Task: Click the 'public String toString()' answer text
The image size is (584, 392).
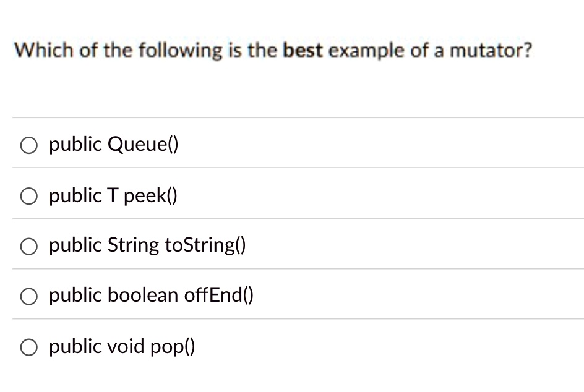Action: point(147,245)
